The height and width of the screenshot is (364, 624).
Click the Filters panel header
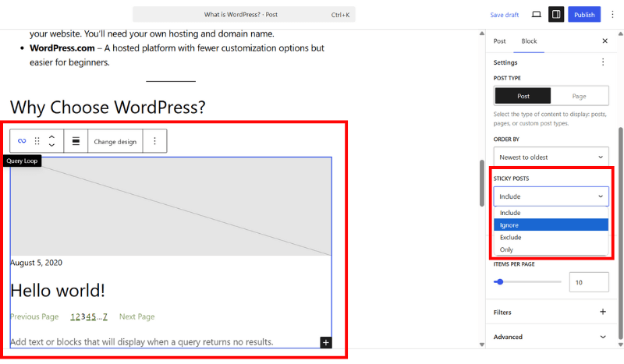pos(551,313)
